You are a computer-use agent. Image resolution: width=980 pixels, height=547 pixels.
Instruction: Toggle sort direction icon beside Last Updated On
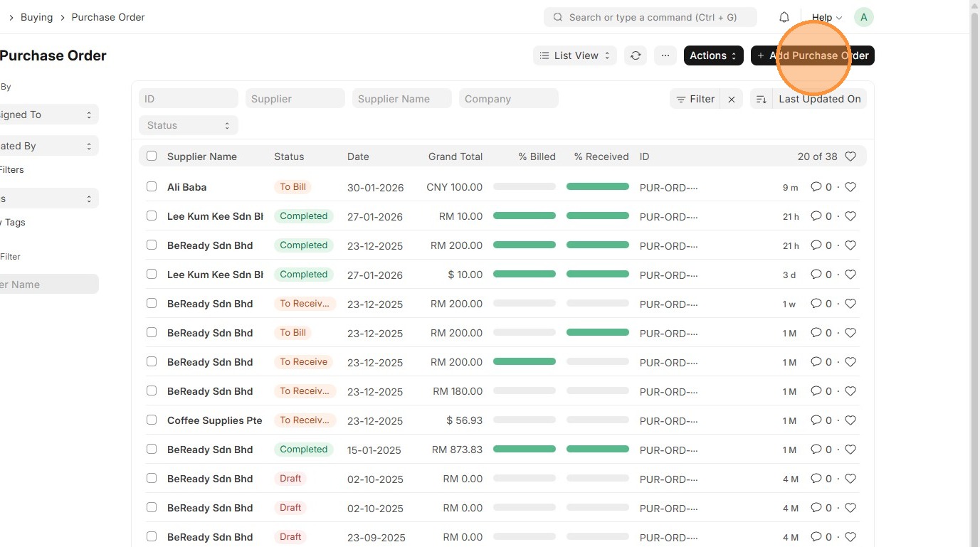(x=761, y=100)
